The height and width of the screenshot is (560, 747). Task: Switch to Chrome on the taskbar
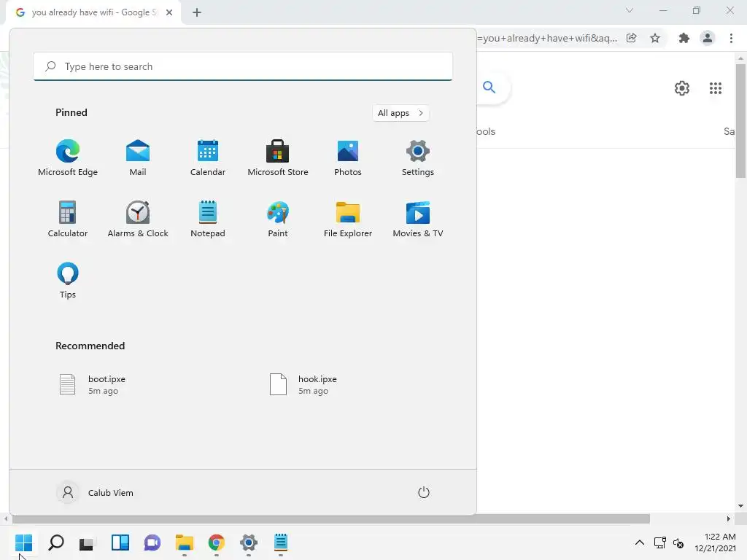click(216, 542)
